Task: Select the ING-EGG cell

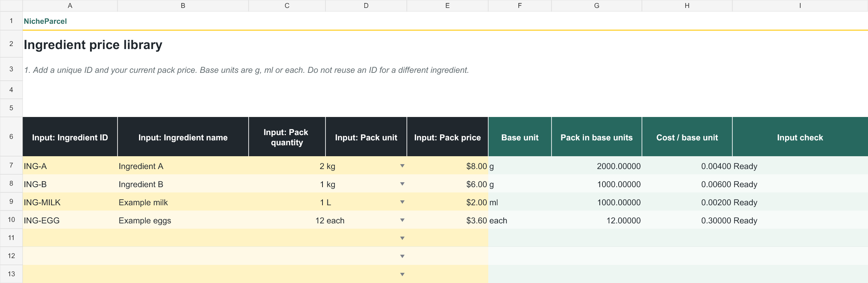Action: (70, 220)
